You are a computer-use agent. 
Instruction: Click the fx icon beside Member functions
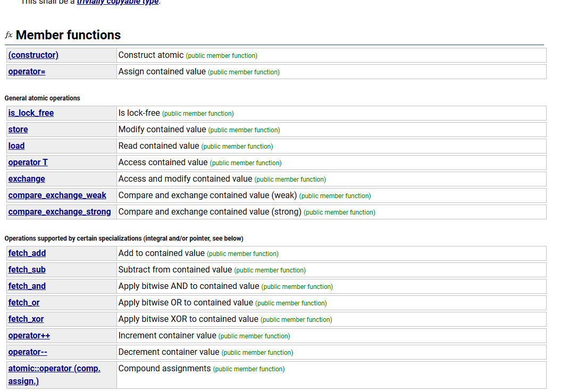pyautogui.click(x=9, y=35)
